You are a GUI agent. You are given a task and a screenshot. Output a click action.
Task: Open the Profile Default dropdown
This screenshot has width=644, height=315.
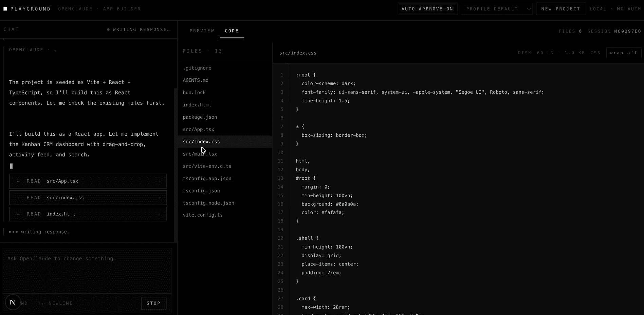(x=496, y=9)
